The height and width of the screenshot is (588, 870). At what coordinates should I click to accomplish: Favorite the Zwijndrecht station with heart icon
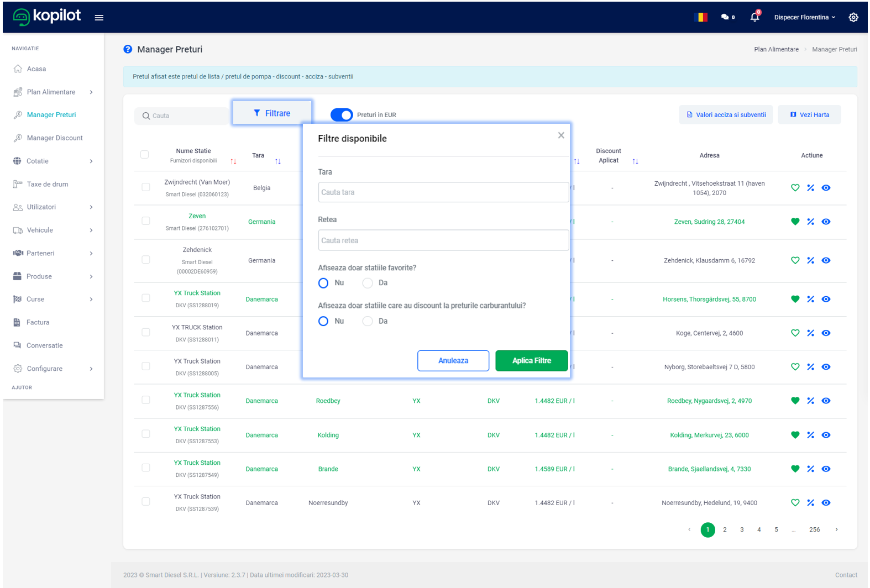(x=795, y=188)
